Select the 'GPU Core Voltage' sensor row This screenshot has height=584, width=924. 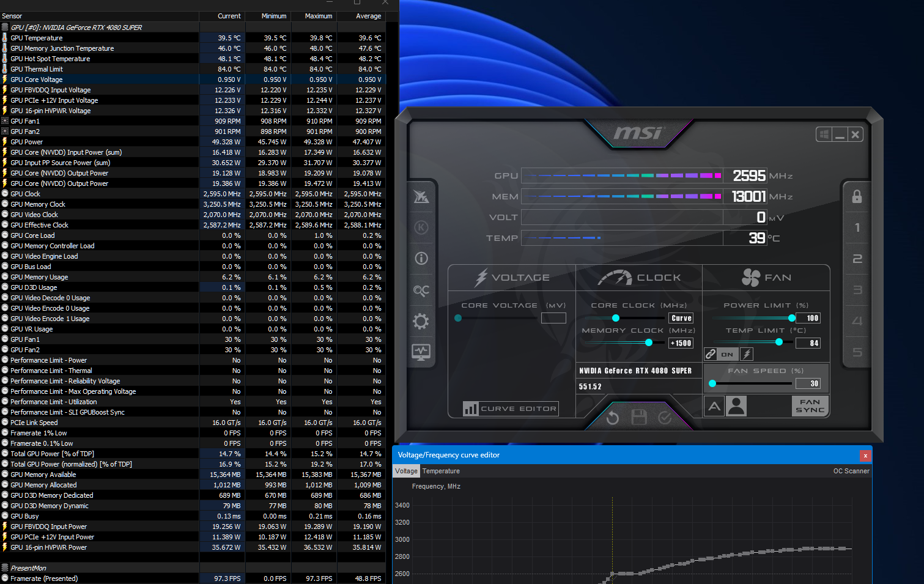point(193,79)
